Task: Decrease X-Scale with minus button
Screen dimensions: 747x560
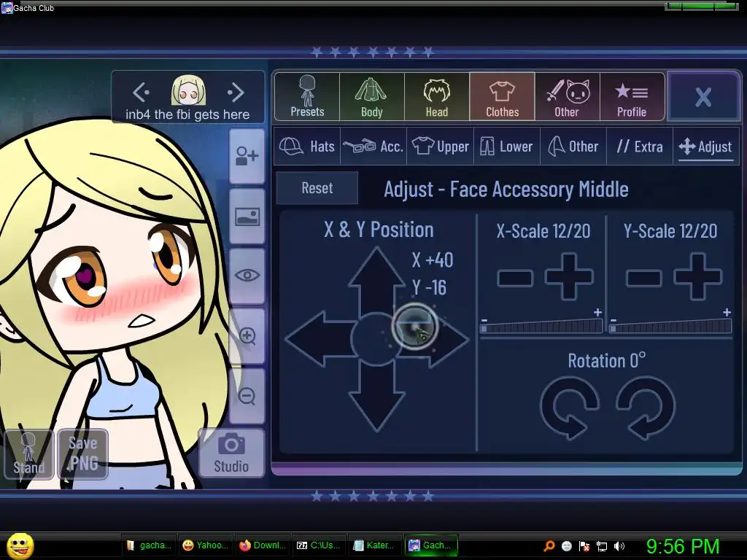Action: [x=515, y=278]
